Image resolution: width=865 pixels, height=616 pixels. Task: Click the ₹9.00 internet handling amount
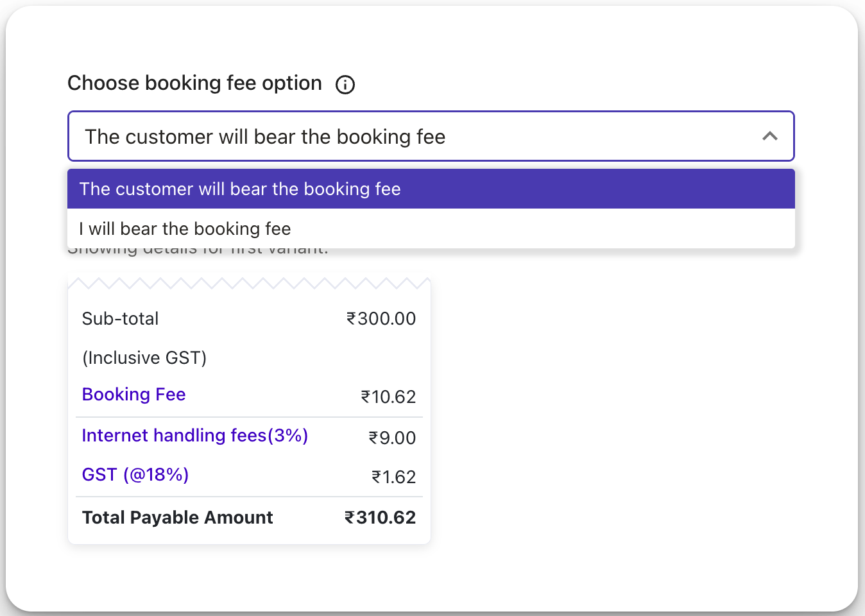click(392, 438)
